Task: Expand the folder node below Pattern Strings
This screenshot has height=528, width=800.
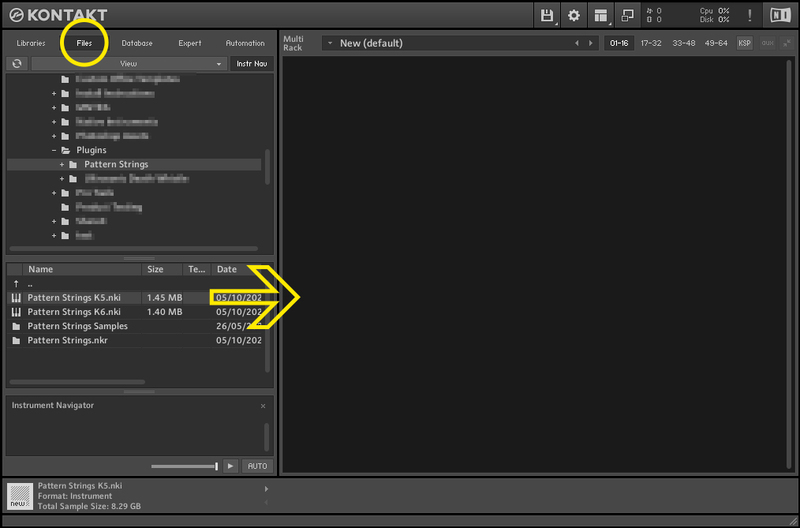Action: pyautogui.click(x=62, y=179)
